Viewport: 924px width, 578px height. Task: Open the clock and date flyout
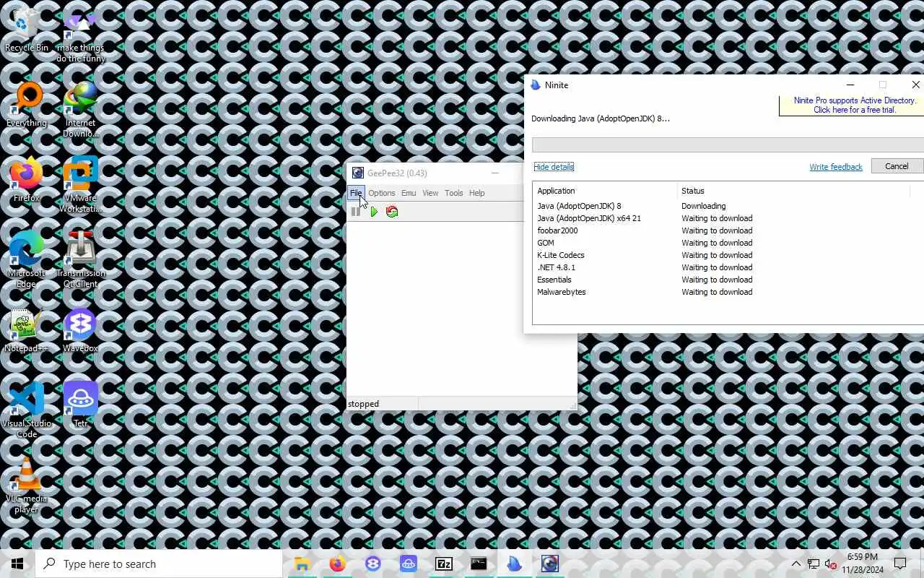862,564
